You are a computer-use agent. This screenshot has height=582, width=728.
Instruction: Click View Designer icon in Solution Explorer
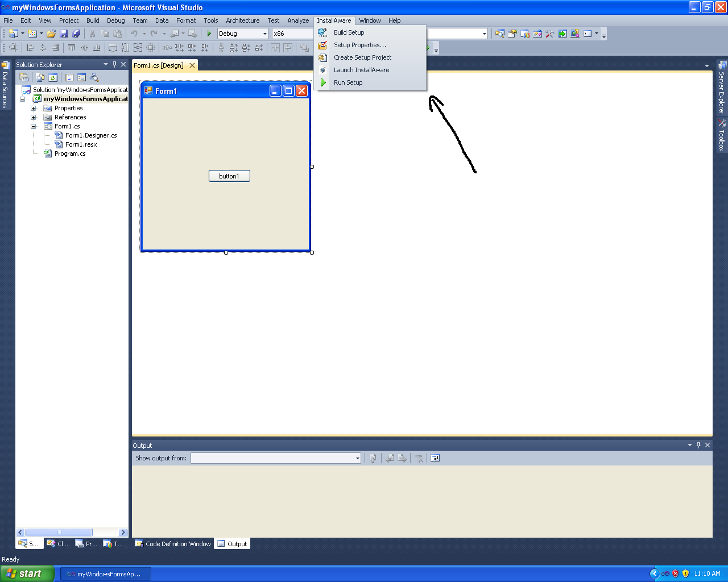pyautogui.click(x=82, y=77)
